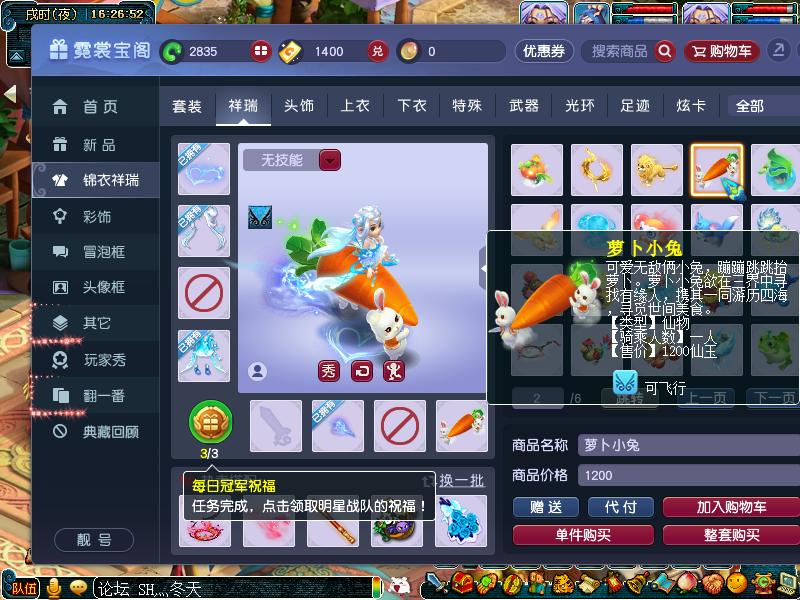800x600 pixels.
Task: Open 玩家秀 sidebar item
Action: 95,360
